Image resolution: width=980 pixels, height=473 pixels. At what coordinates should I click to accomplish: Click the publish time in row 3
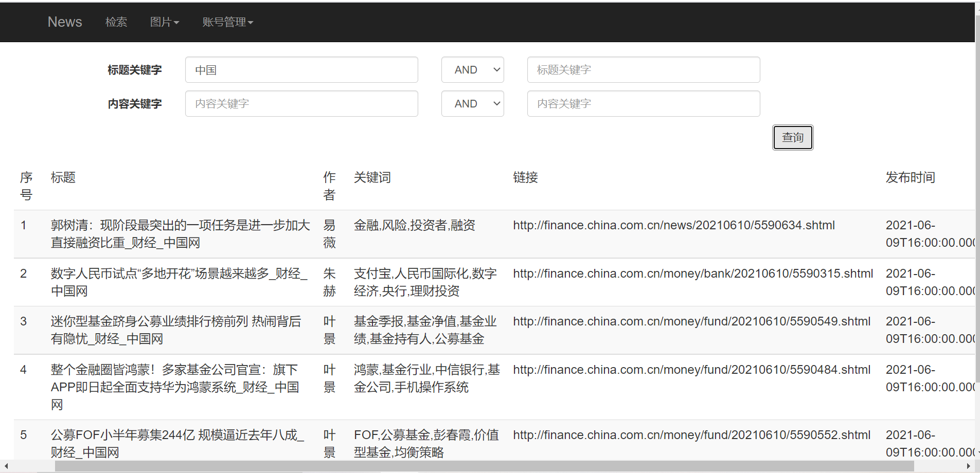click(930, 330)
